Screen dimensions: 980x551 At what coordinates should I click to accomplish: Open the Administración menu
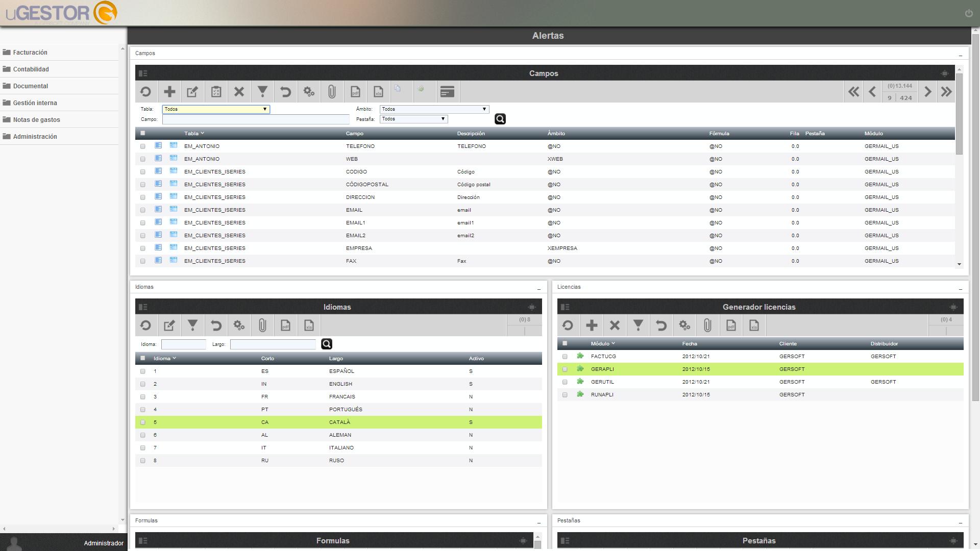point(35,137)
